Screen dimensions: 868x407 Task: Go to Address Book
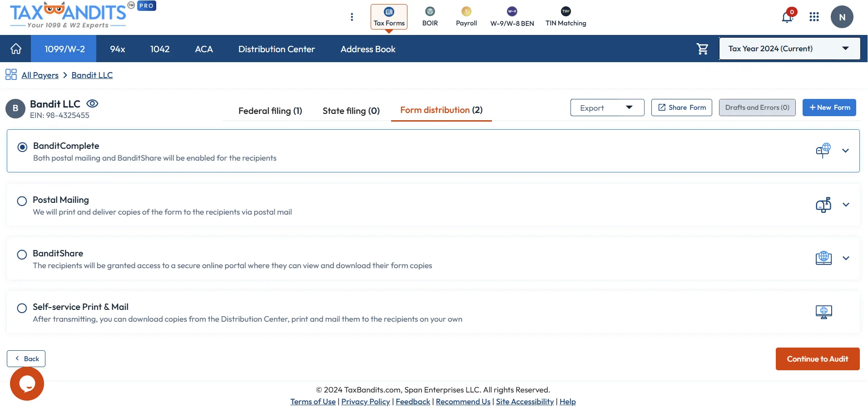click(x=368, y=49)
